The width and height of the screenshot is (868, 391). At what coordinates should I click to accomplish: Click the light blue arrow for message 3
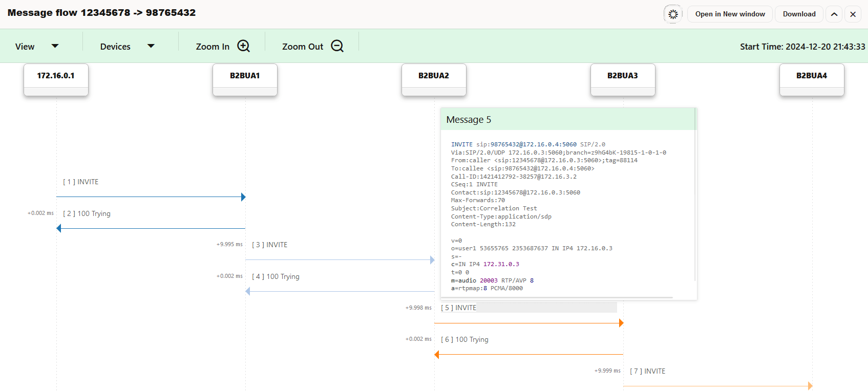click(x=340, y=260)
